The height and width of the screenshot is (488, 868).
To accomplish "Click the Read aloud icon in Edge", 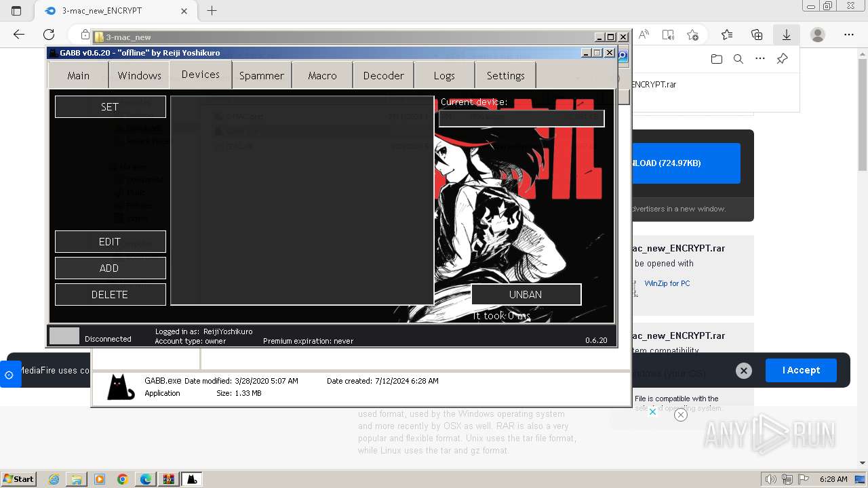I will 644,35.
